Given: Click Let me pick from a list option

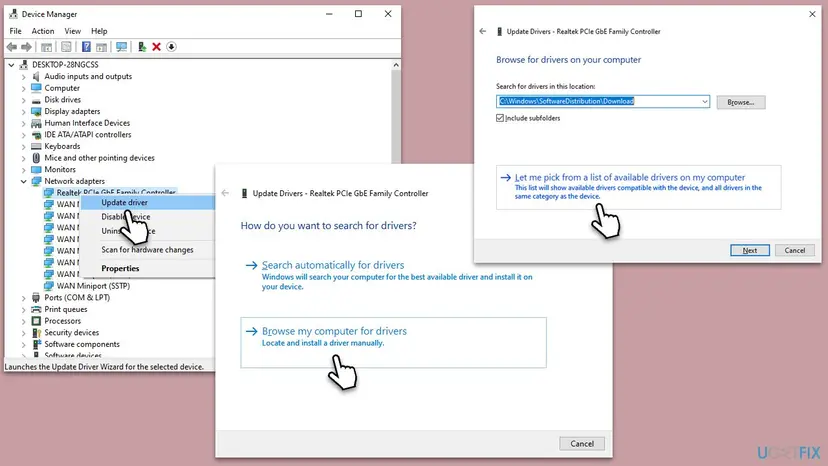Looking at the screenshot, I should click(x=638, y=187).
